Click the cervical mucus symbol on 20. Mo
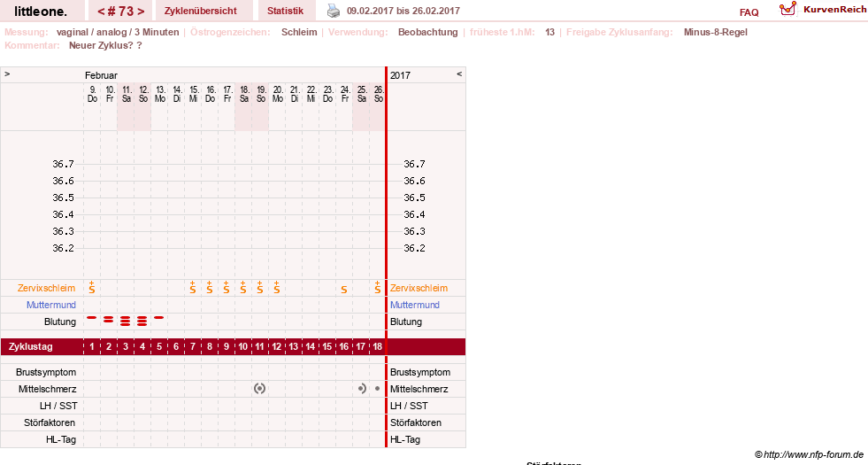 tap(277, 288)
